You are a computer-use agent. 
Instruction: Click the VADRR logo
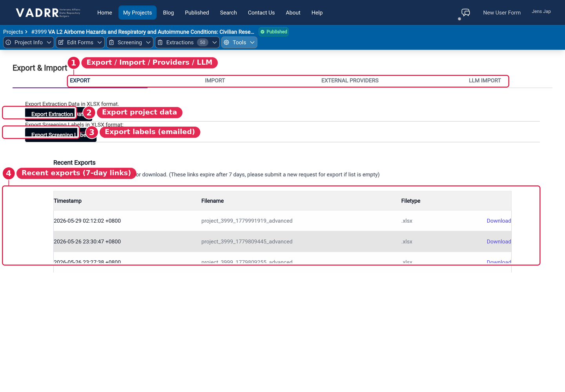coord(48,13)
